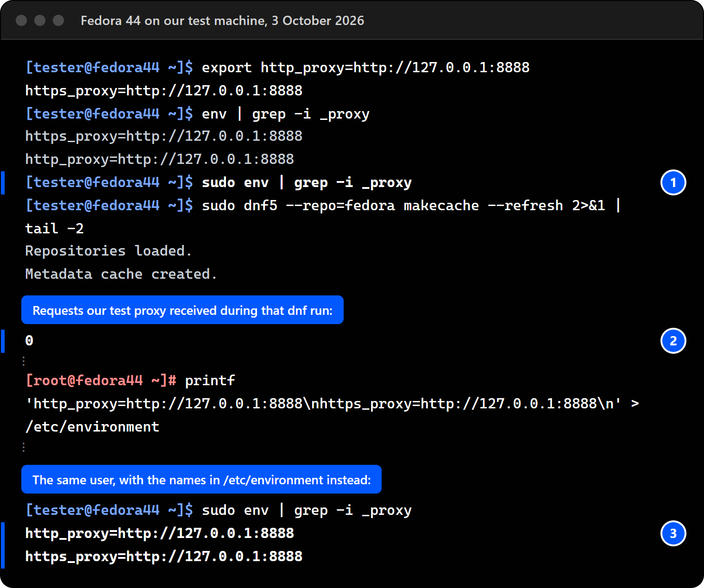This screenshot has height=588, width=704.
Task: Click the quoted printf string containing "\nhttps_proxy"
Action: point(323,404)
